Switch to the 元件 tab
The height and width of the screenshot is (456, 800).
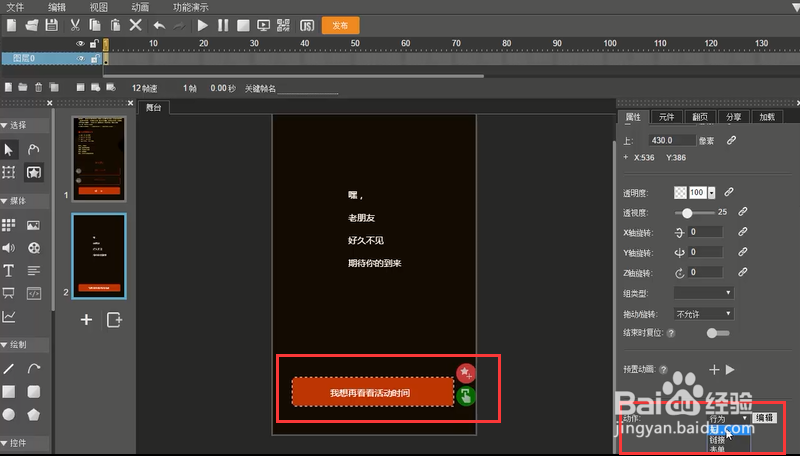tap(666, 117)
